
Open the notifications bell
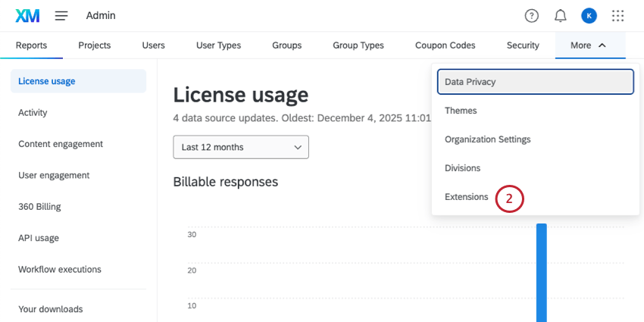tap(561, 15)
